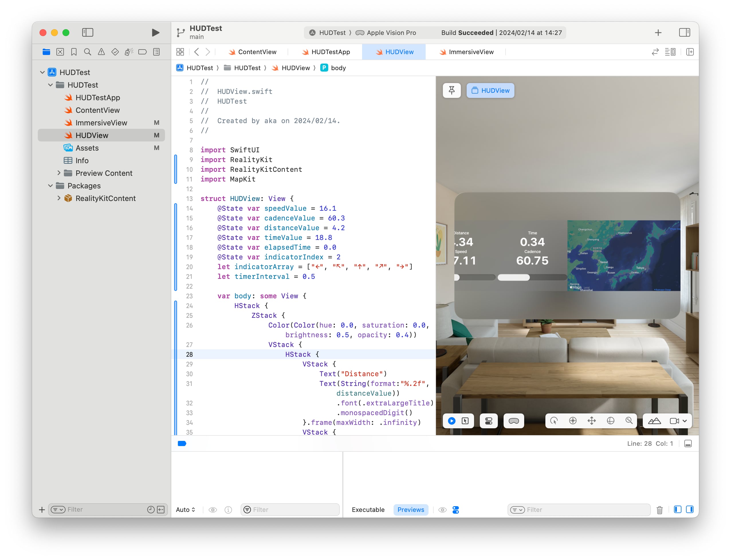Open the Auto variables scope dropdown
Viewport: 731px width, 560px height.
click(185, 510)
